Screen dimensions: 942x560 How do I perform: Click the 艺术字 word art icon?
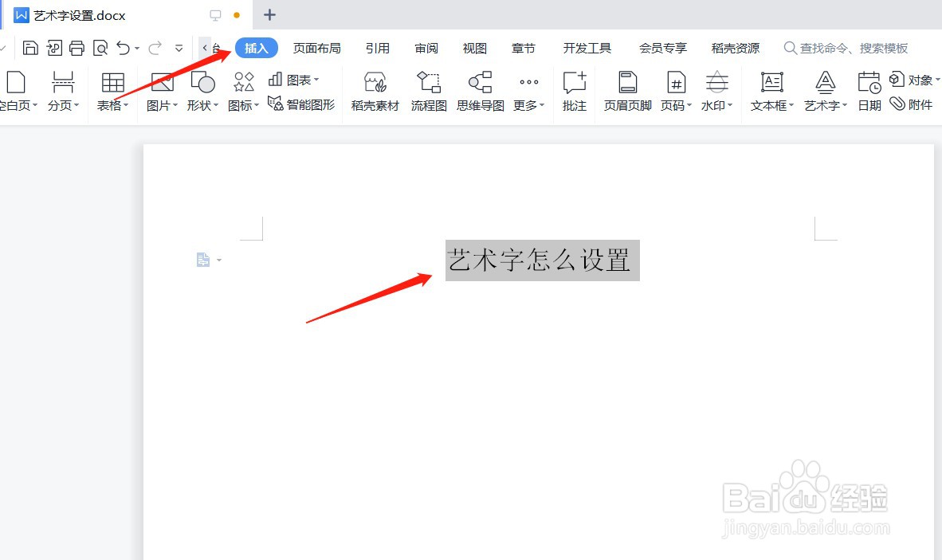tap(826, 83)
